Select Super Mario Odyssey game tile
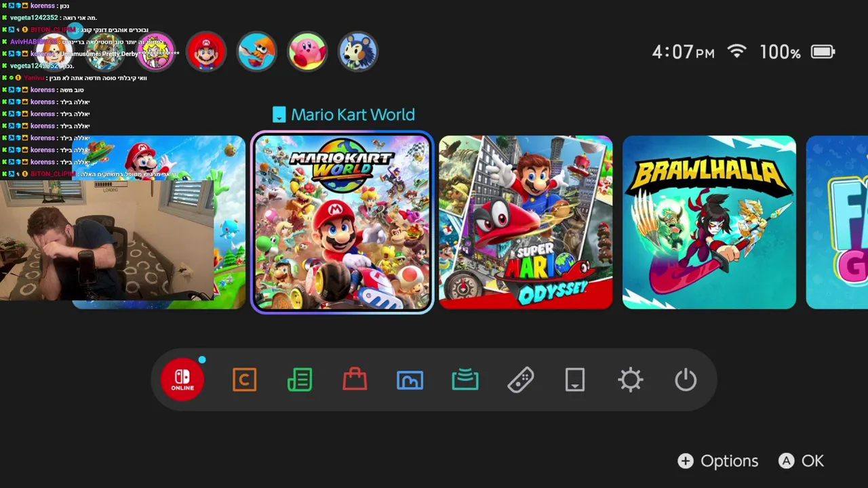This screenshot has height=488, width=868. (x=526, y=222)
